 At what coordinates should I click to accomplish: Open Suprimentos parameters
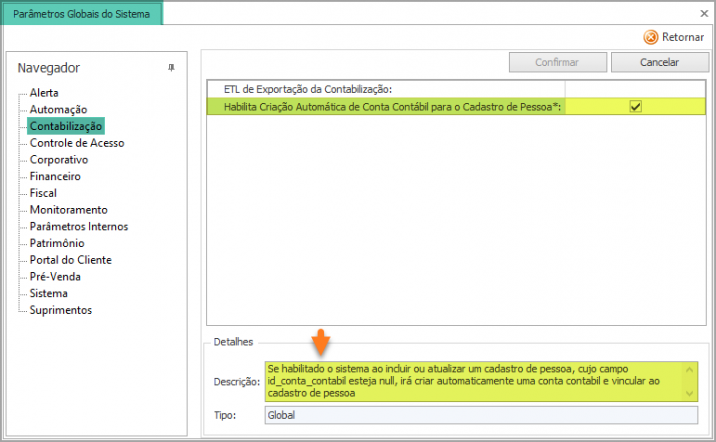[x=61, y=310]
